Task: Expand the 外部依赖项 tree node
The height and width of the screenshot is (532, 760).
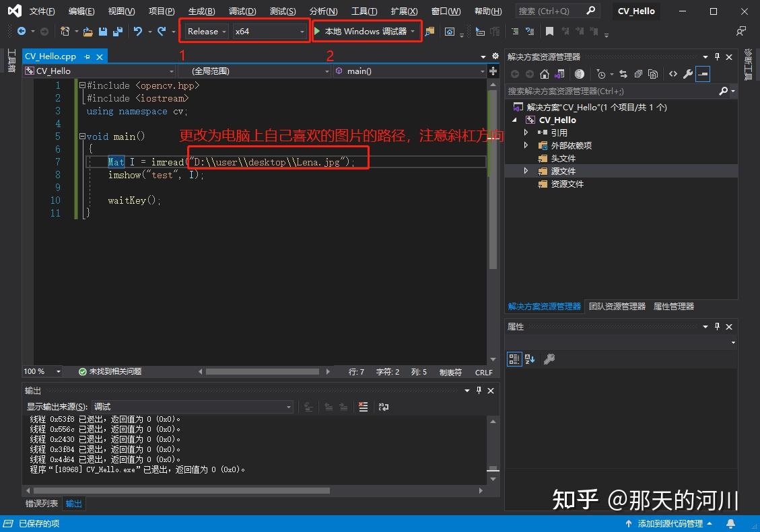Action: click(x=526, y=145)
